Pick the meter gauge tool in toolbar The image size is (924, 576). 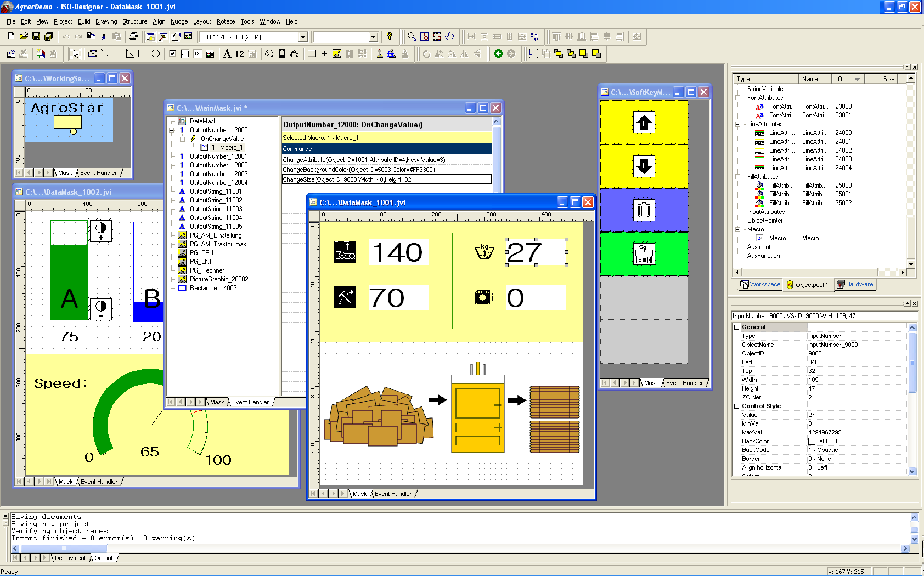pyautogui.click(x=269, y=54)
